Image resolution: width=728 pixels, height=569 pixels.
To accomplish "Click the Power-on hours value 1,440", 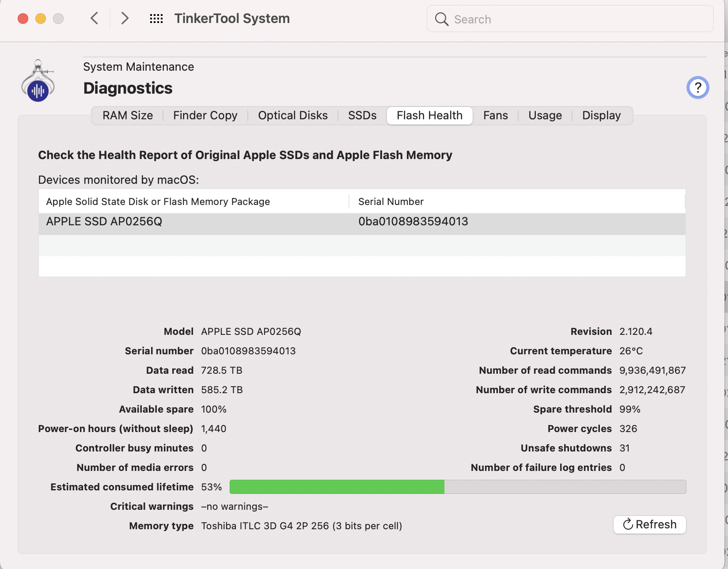I will 214,429.
